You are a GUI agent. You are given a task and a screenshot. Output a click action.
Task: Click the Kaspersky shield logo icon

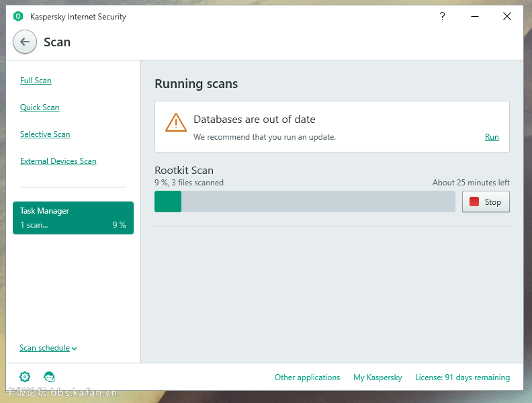[x=18, y=16]
